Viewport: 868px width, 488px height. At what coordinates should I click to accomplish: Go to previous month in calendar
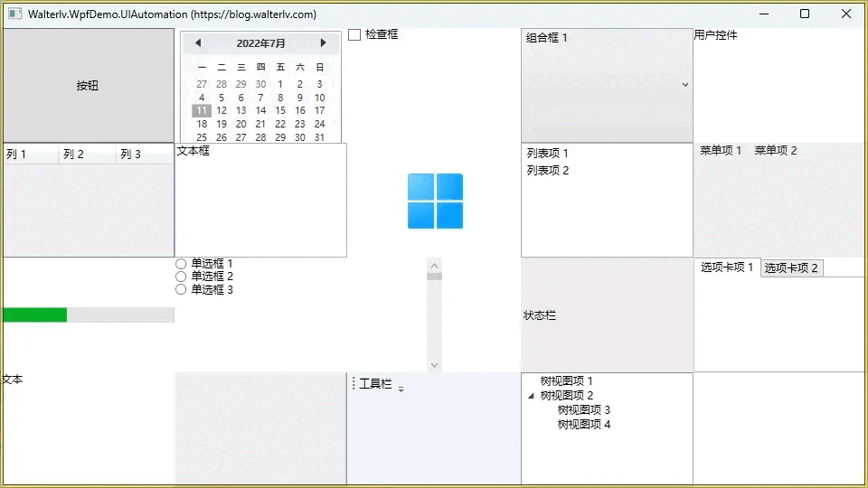click(x=198, y=43)
